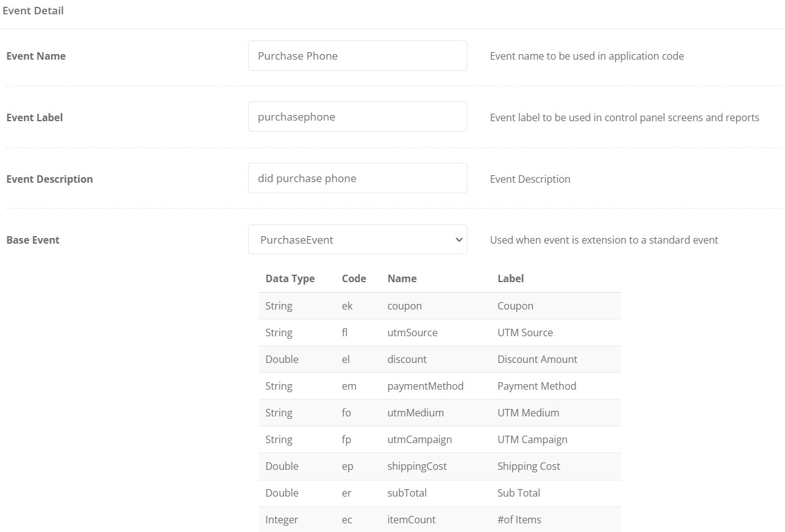Viewport: 785px width, 532px height.
Task: Click the Event Name input field
Action: coord(357,56)
